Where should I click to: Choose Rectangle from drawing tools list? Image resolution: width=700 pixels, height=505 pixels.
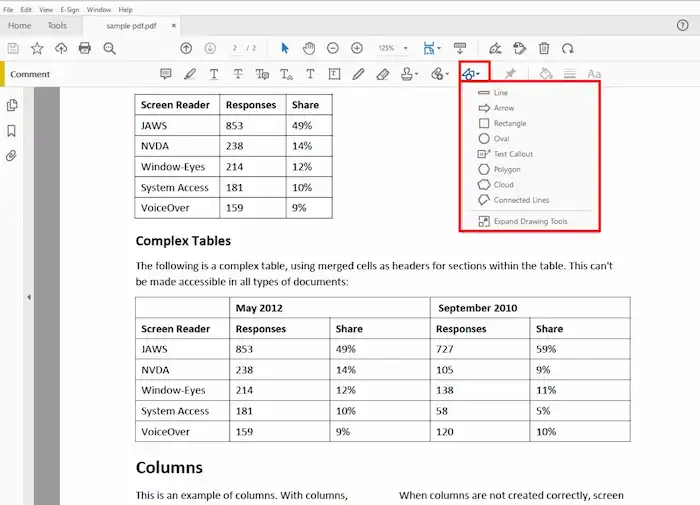(509, 123)
